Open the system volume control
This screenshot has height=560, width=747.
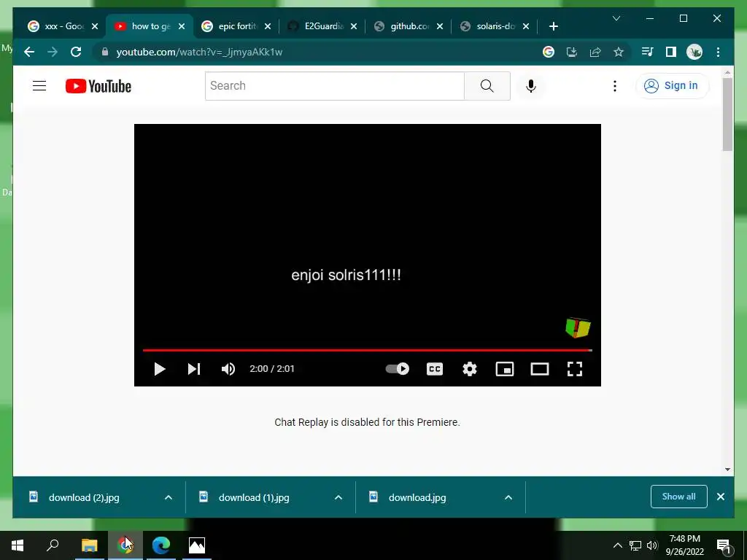652,545
